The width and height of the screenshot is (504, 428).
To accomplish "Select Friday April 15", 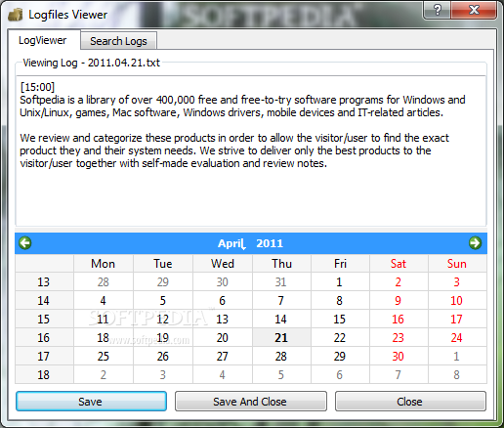I will (340, 319).
